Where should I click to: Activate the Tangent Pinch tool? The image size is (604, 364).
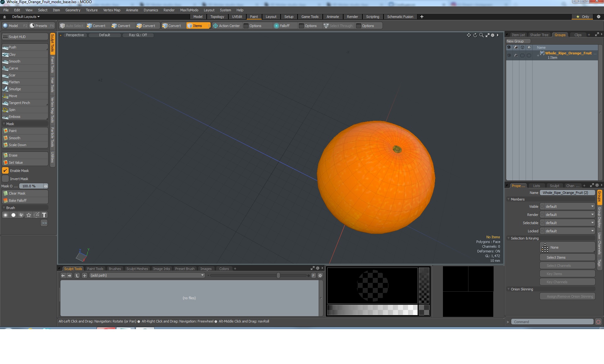pyautogui.click(x=19, y=103)
